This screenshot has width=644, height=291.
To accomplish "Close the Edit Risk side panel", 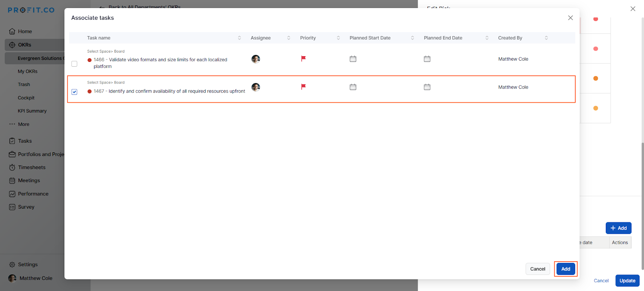I will (x=633, y=8).
